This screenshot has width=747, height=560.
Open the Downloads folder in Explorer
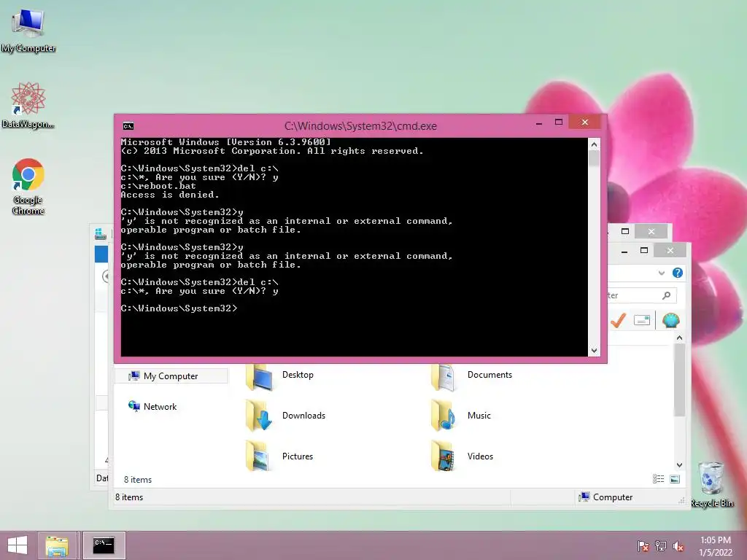click(x=286, y=416)
